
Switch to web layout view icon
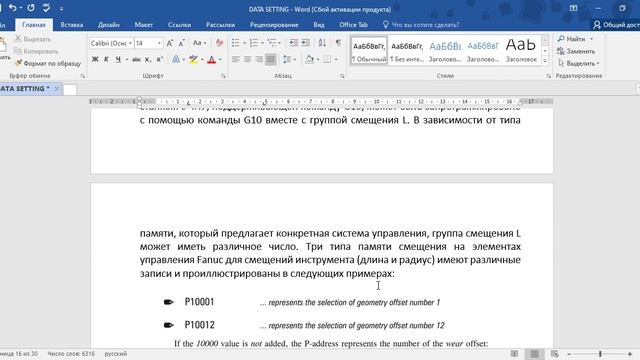(554, 354)
